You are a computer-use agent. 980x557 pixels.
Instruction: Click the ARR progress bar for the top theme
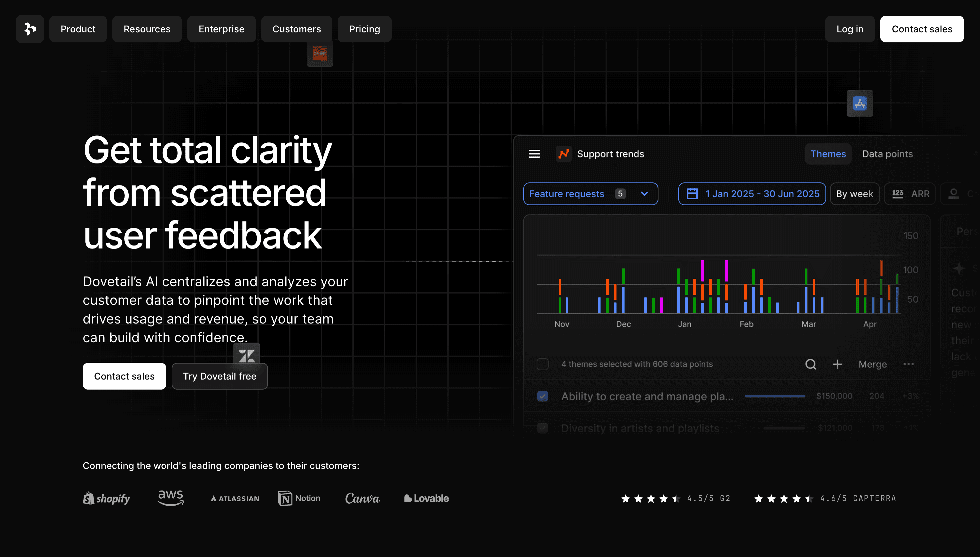pyautogui.click(x=775, y=396)
